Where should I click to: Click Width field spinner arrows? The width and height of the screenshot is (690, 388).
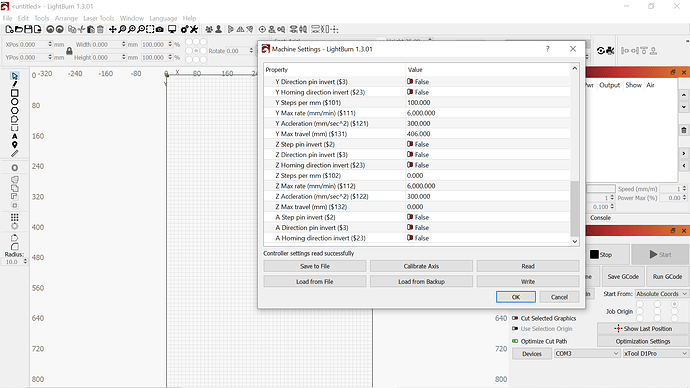point(124,44)
